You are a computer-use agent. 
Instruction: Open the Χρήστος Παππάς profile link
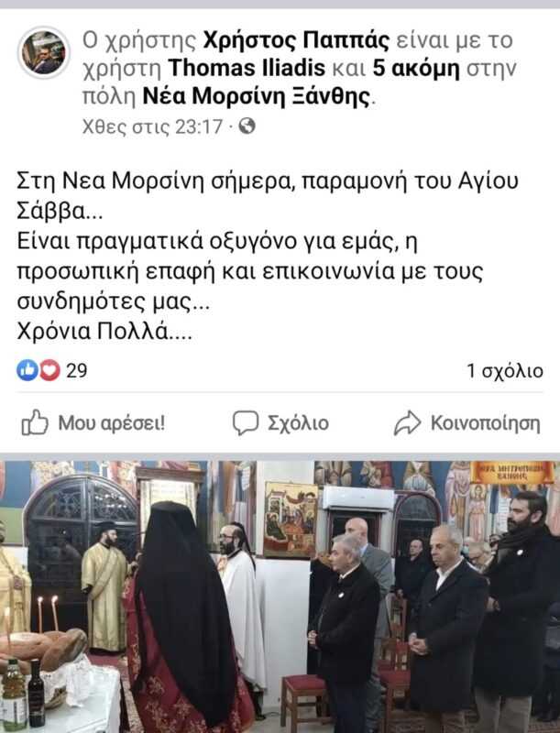point(296,40)
